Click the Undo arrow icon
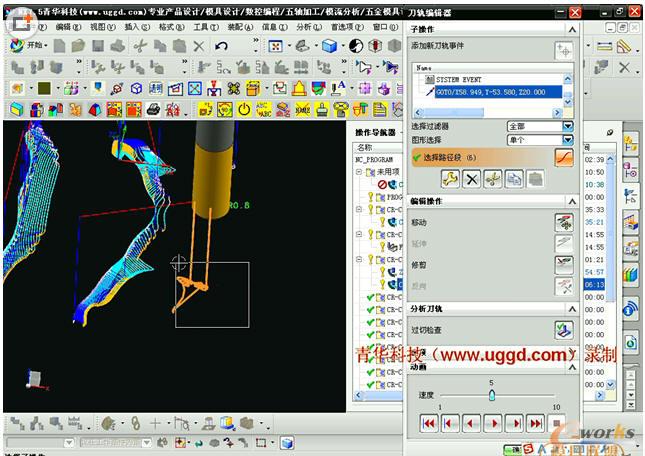Viewport: 645px width, 456px height. click(x=220, y=46)
